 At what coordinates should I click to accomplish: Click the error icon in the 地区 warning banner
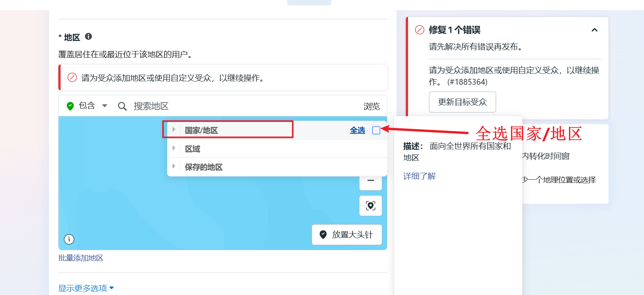click(x=72, y=78)
